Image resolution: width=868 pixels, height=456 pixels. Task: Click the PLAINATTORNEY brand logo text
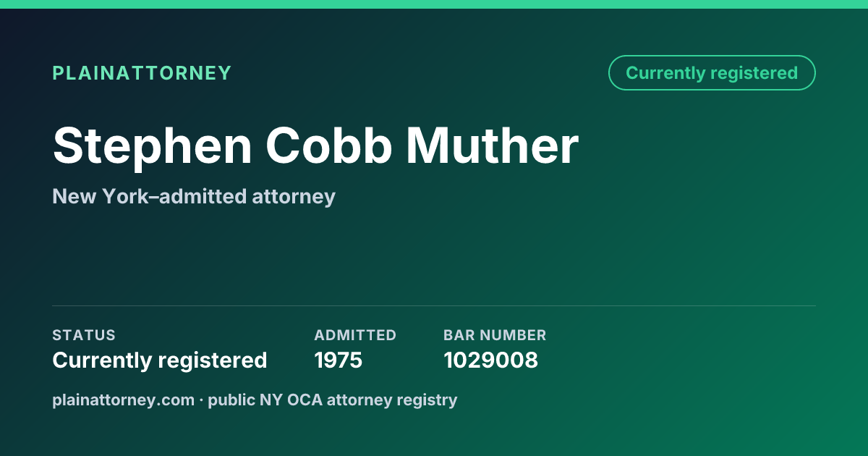(142, 73)
